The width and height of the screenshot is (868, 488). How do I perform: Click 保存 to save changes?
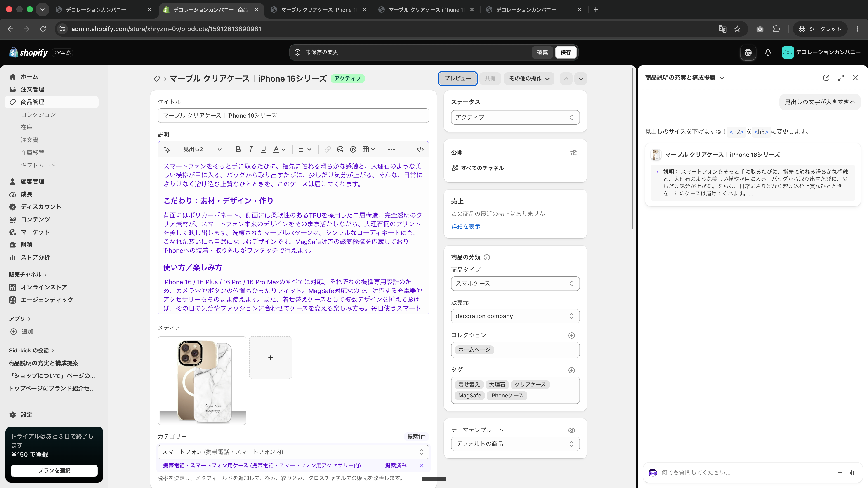(x=566, y=53)
